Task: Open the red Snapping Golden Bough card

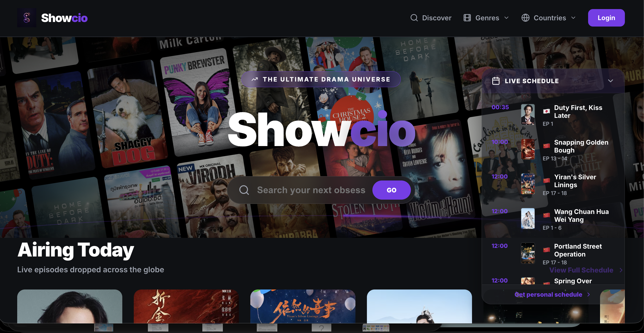Action: click(186, 306)
